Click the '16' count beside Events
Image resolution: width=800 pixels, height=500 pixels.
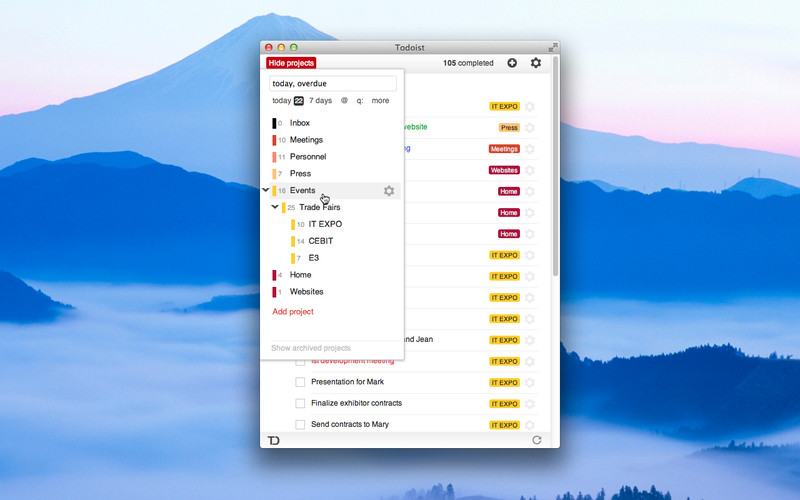pos(282,191)
